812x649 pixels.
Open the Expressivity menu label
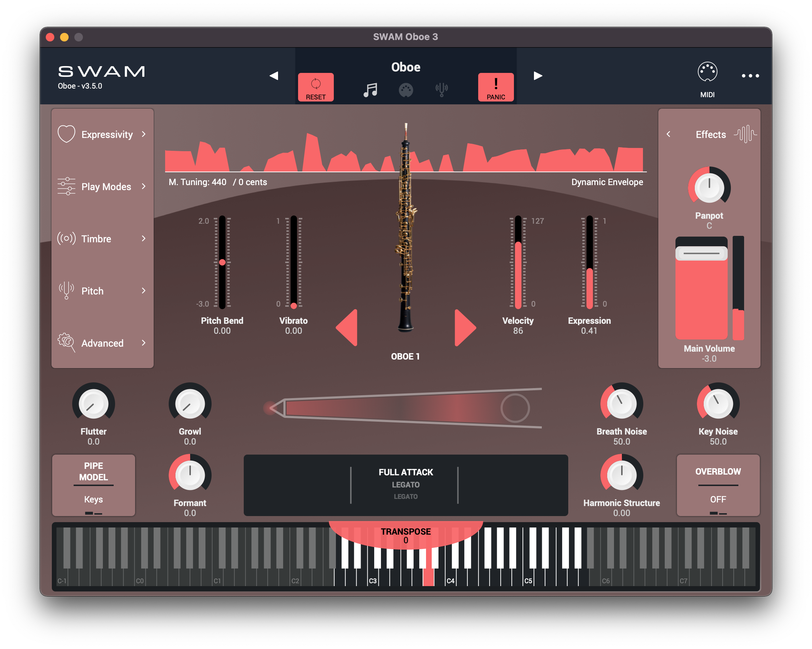point(107,134)
